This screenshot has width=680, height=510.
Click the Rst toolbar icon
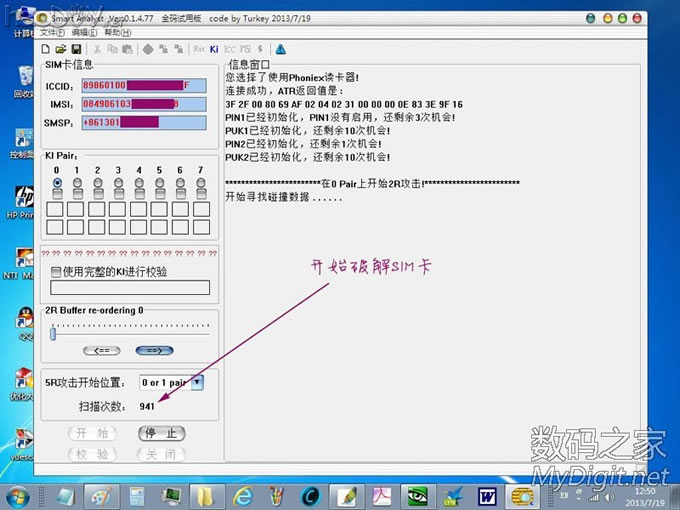pyautogui.click(x=198, y=49)
